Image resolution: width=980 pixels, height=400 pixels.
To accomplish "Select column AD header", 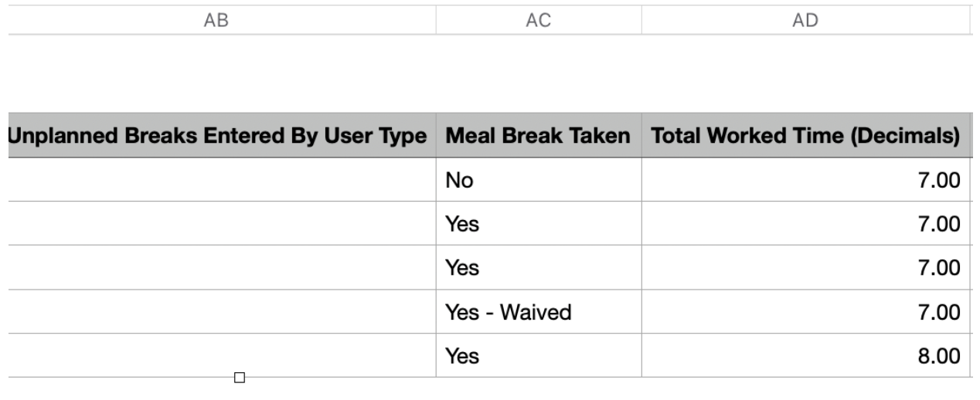I will tap(805, 22).
